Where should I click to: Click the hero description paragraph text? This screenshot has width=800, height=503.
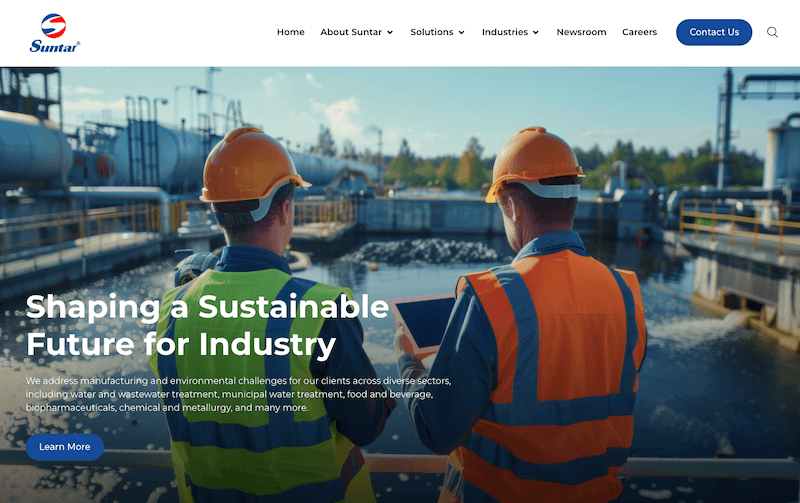tap(238, 394)
